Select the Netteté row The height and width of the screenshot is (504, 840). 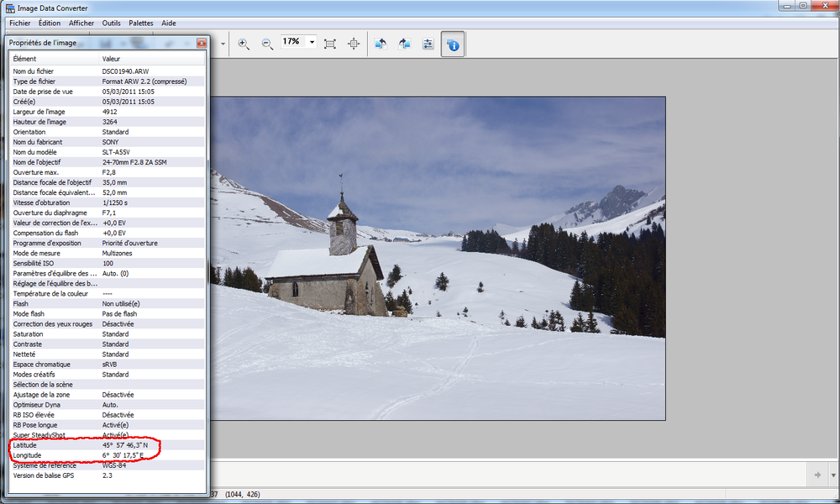(x=108, y=354)
